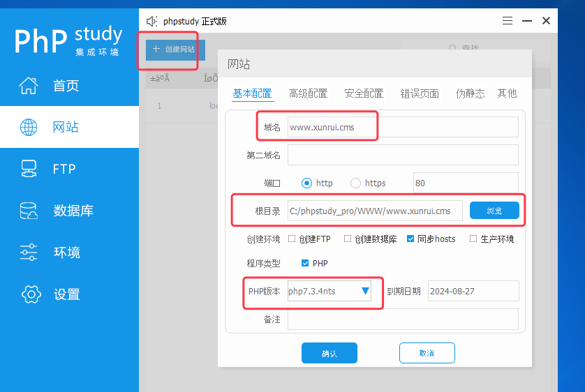Click the FTP server icon
The width and height of the screenshot is (585, 392).
coord(29,169)
